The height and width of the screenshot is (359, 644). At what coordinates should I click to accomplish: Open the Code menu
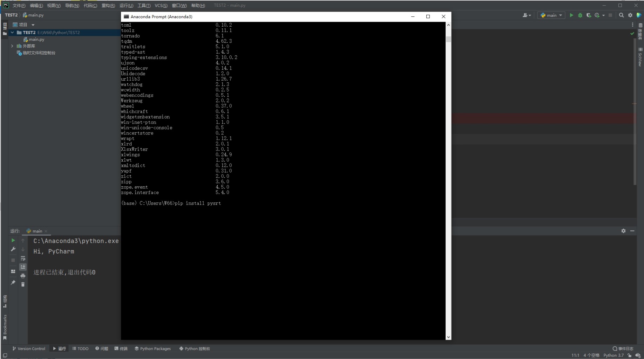click(90, 5)
